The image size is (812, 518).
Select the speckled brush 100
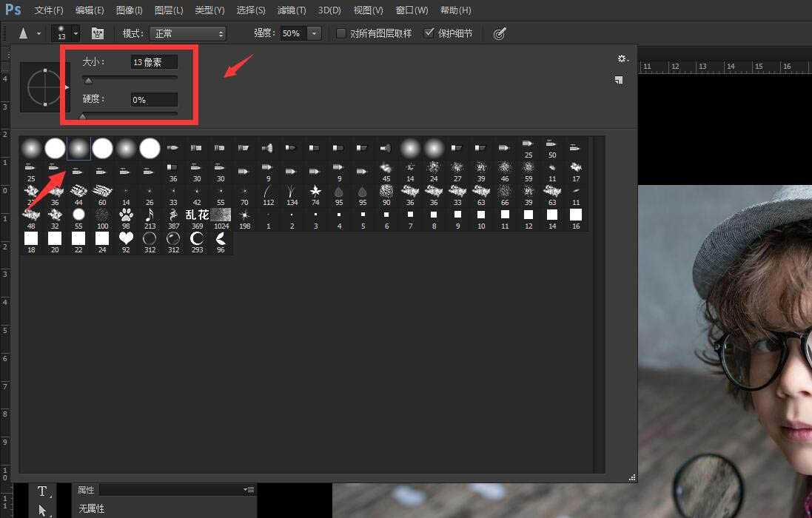(102, 219)
